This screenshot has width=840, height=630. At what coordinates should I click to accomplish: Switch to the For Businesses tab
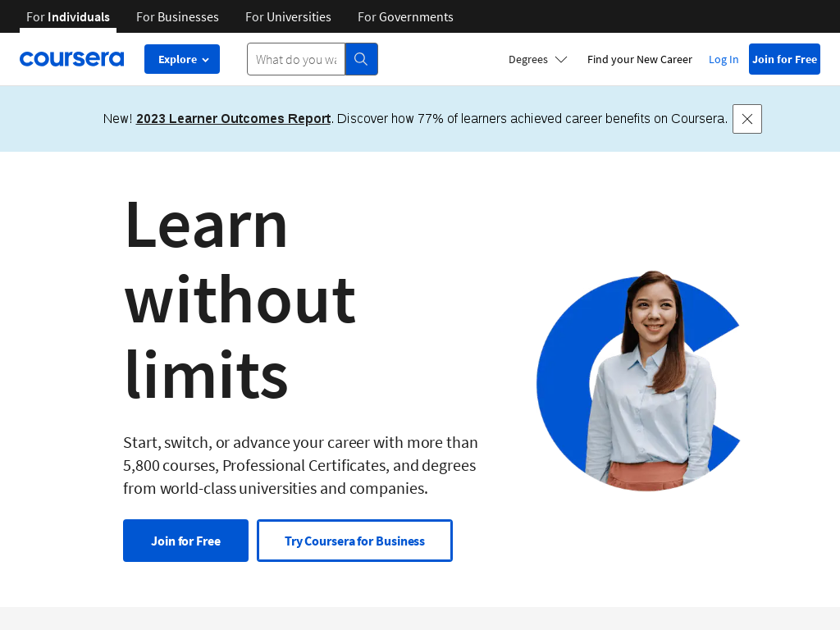click(x=177, y=16)
